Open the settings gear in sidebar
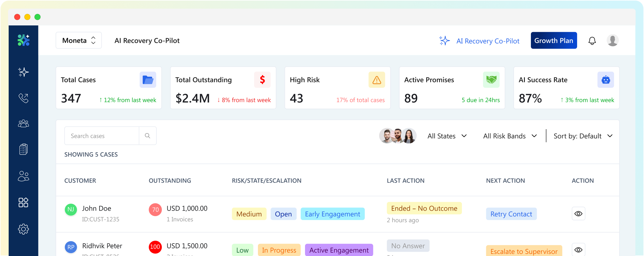This screenshot has height=256, width=644. point(23,229)
